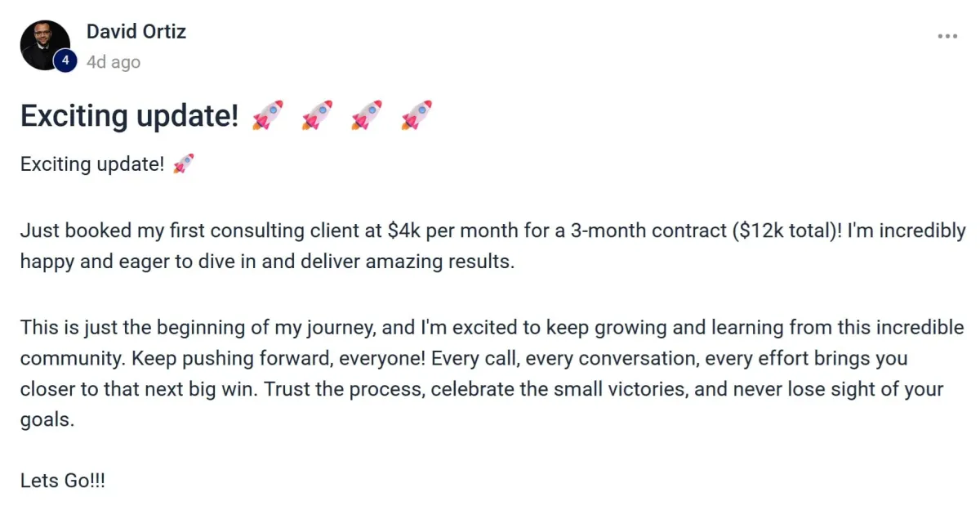Click the "4d ago" post timestamp

114,62
